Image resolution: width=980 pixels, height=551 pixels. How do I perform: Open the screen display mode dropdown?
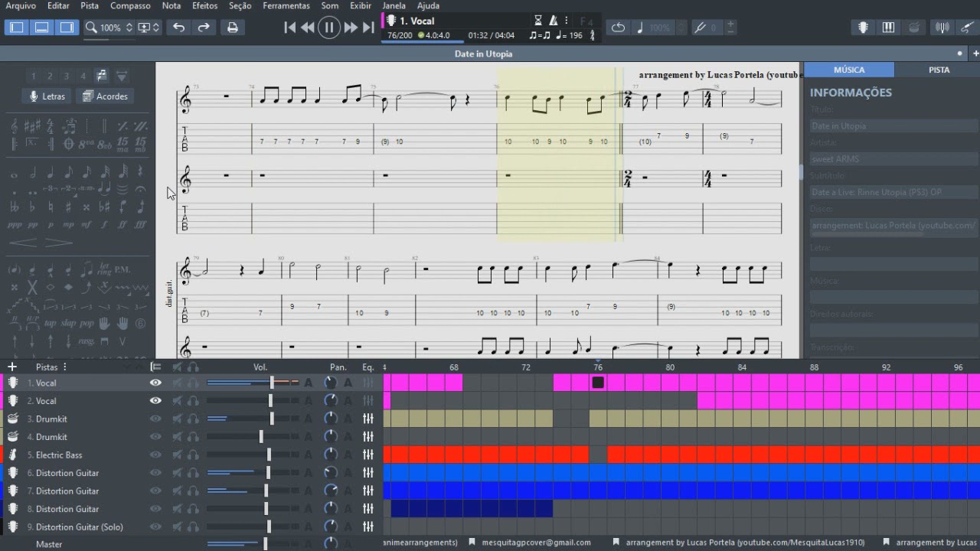(149, 28)
